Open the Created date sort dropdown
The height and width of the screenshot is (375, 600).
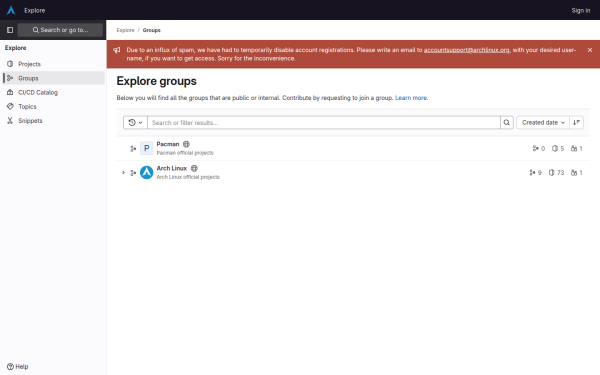pyautogui.click(x=543, y=122)
